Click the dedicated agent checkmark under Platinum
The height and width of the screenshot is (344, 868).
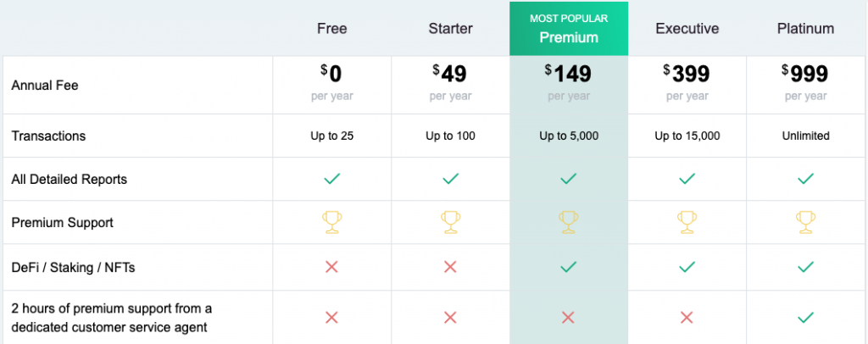pyautogui.click(x=805, y=318)
